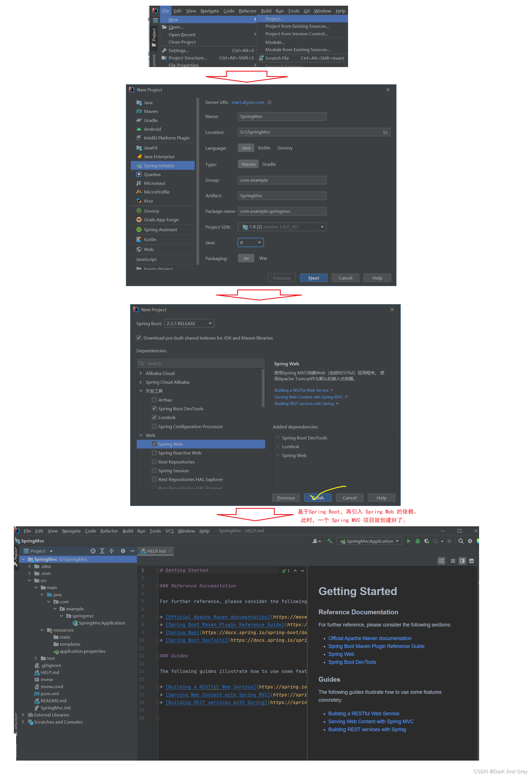Click Previous in dependencies dialog
This screenshot has height=777, width=532.
coord(286,497)
